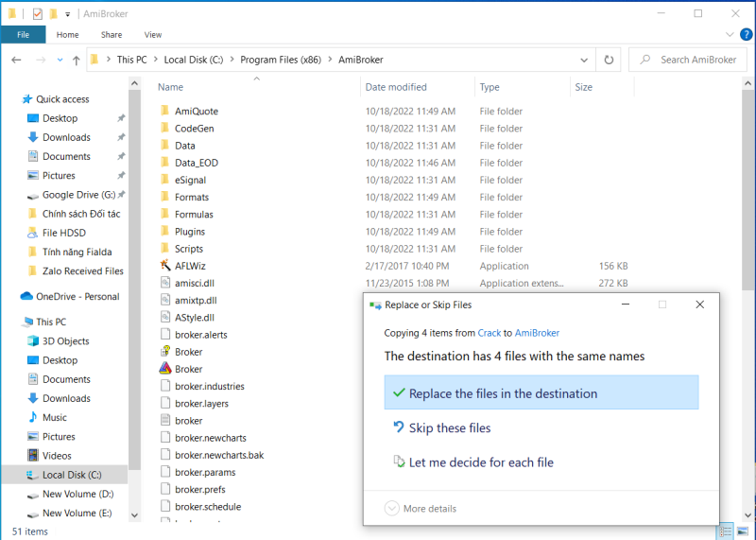The width and height of the screenshot is (756, 540).
Task: Expand the More details section
Action: [421, 508]
